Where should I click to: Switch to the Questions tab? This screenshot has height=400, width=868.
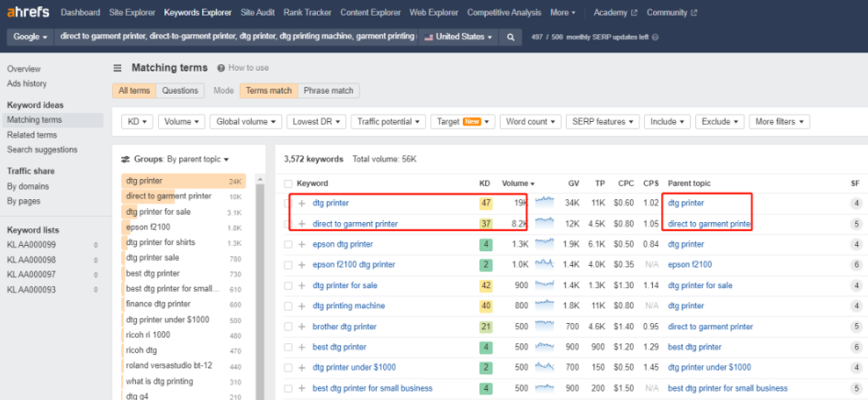click(179, 91)
